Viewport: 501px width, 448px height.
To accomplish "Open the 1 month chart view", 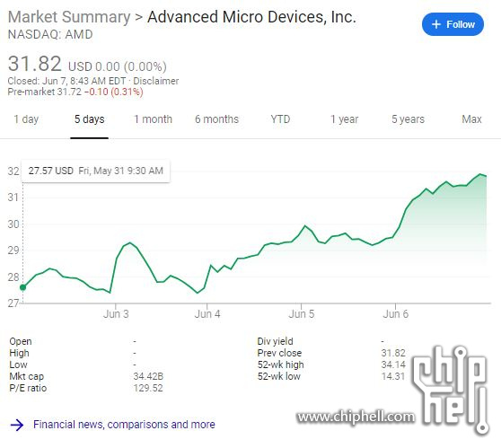I will tap(153, 119).
